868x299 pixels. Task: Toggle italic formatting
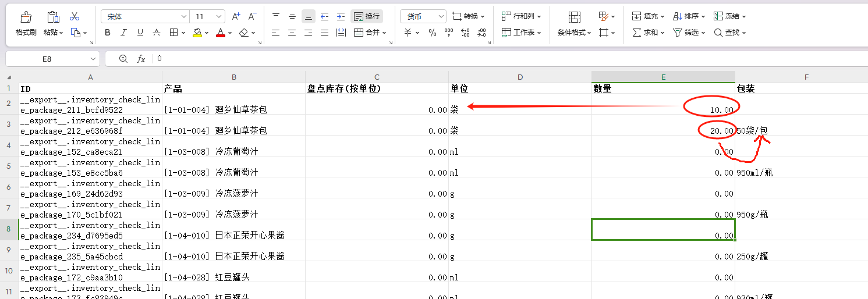point(124,33)
